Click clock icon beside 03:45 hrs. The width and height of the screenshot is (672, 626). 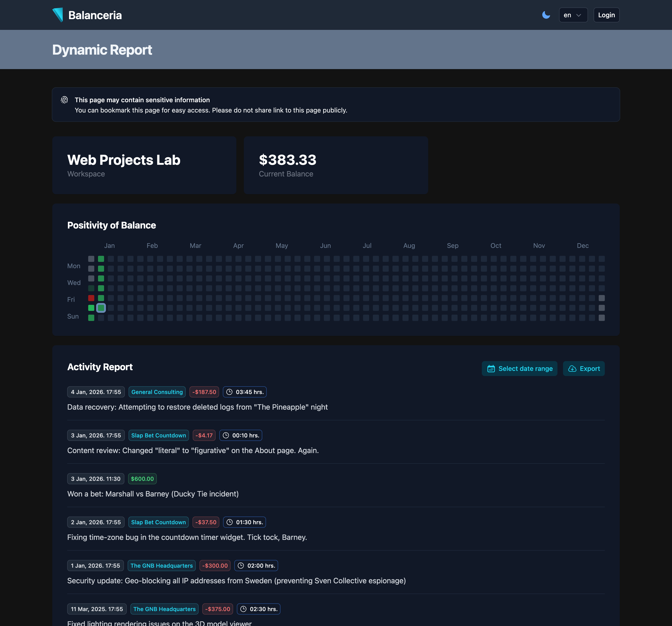[229, 392]
